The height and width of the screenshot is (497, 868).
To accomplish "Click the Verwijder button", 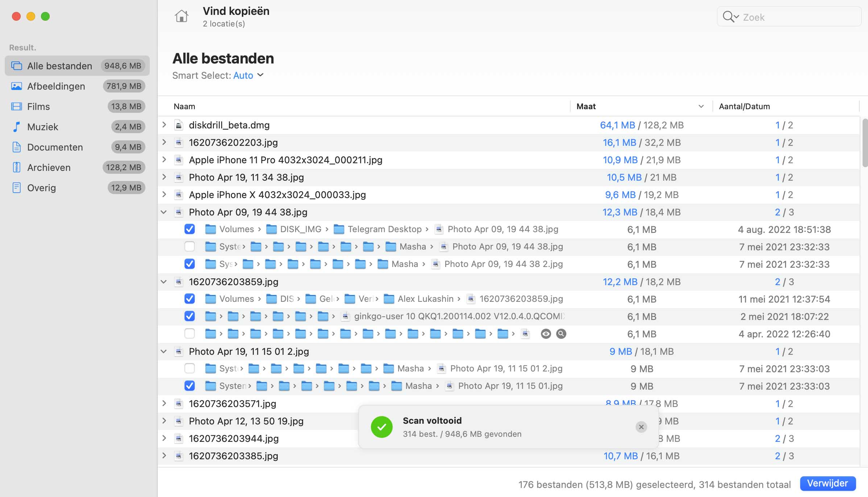I will coord(827,484).
